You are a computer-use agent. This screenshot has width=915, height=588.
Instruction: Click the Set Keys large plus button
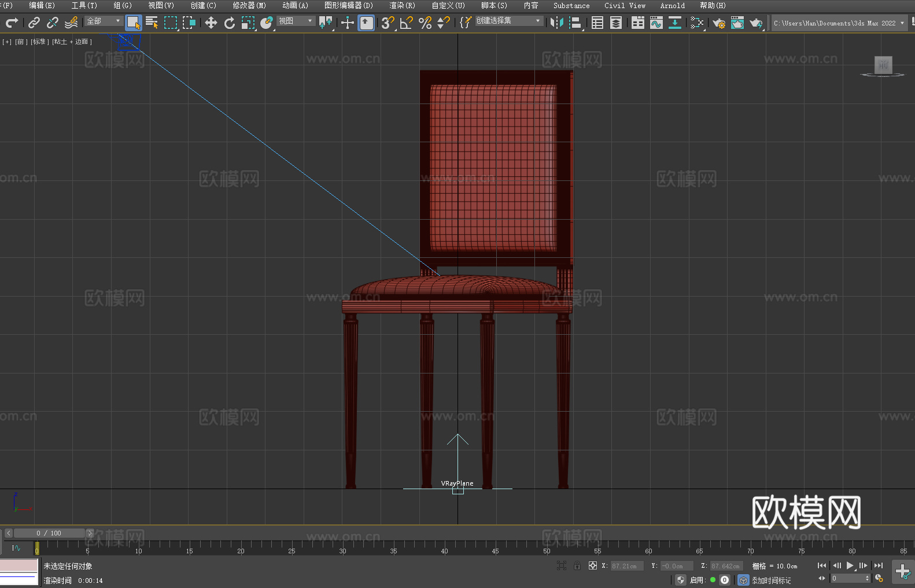(903, 572)
